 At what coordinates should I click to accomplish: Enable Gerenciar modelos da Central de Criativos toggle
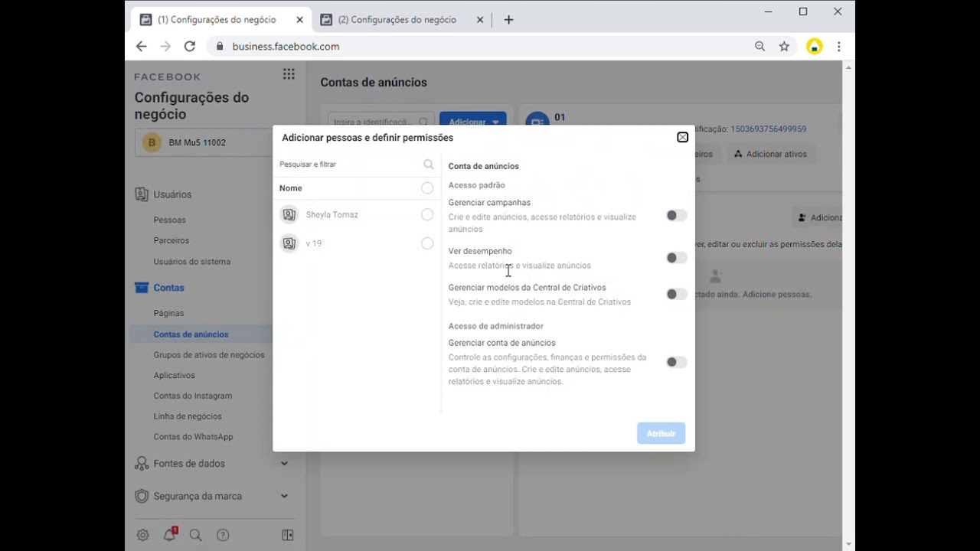pos(676,294)
